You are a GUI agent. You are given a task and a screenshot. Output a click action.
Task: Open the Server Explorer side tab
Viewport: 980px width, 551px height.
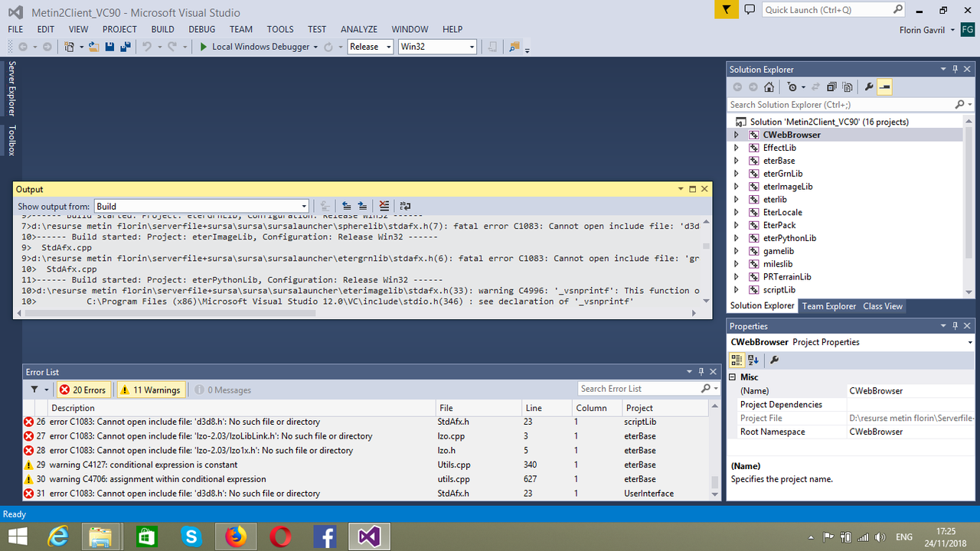11,89
